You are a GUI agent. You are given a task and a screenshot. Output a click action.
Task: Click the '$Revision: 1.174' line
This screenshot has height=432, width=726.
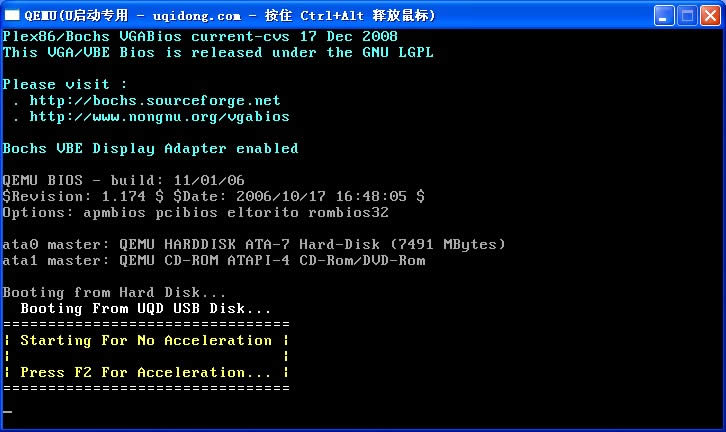(x=213, y=196)
